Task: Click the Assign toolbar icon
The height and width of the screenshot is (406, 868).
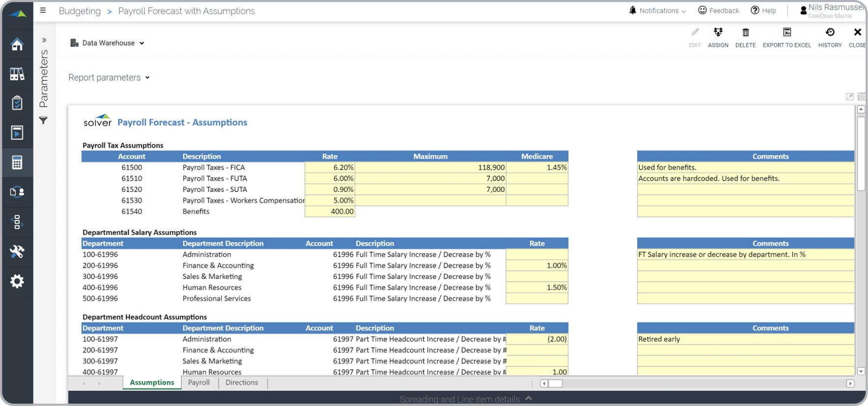Action: (x=718, y=33)
